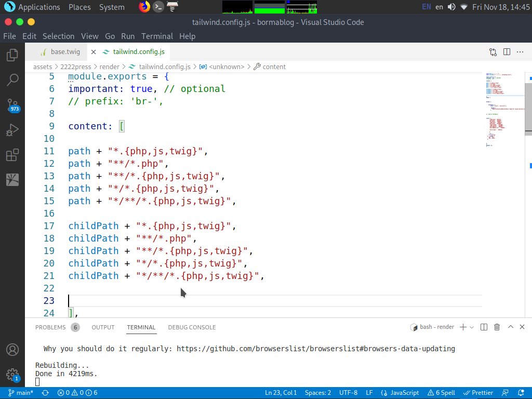Open the Help menu
532x399 pixels.
[x=187, y=36]
